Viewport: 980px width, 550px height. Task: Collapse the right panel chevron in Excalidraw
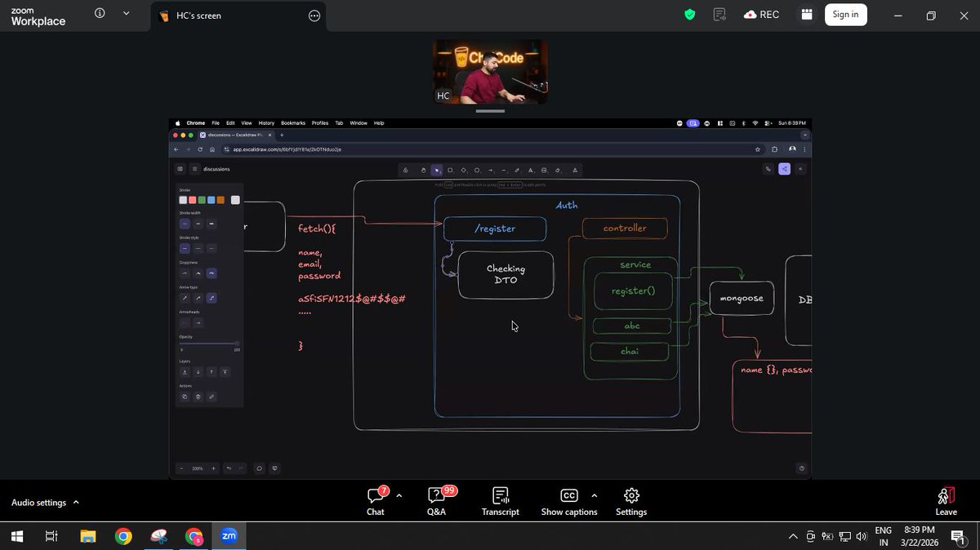pyautogui.click(x=800, y=169)
